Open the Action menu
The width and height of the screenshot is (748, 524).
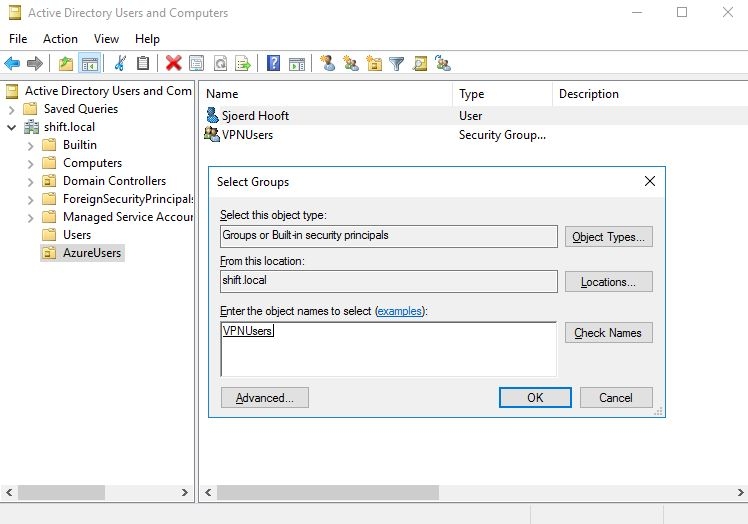tap(60, 39)
